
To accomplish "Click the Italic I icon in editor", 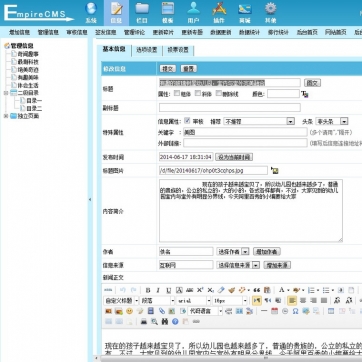I will (158, 290).
